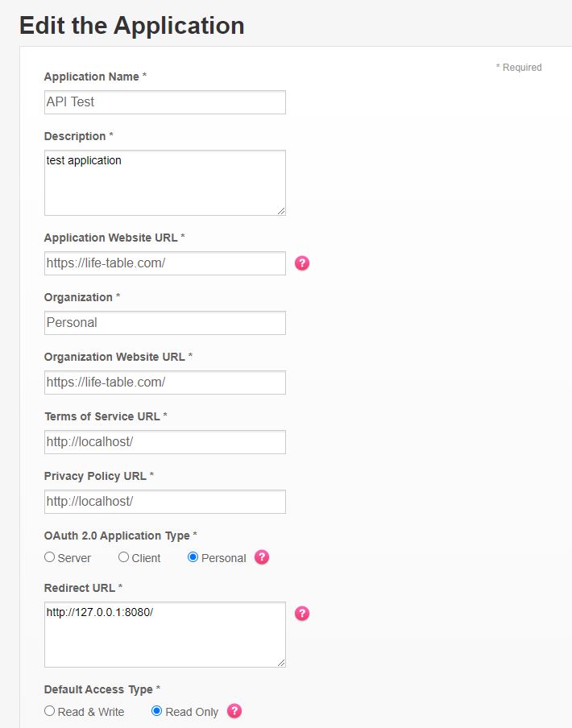Focus the Description text area
572x728 pixels.
pos(164,182)
